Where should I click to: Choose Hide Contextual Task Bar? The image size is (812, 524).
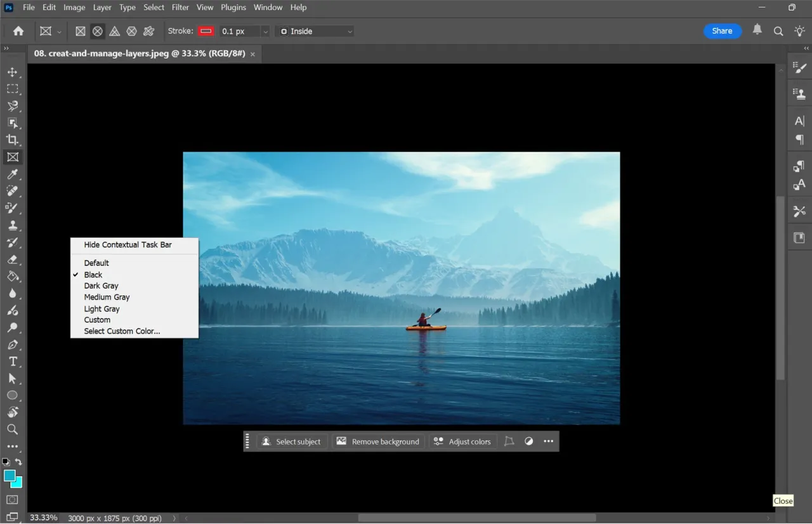point(128,244)
